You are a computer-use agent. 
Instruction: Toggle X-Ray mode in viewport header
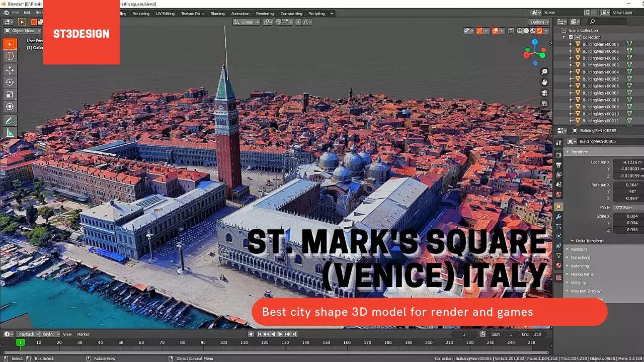(x=511, y=31)
